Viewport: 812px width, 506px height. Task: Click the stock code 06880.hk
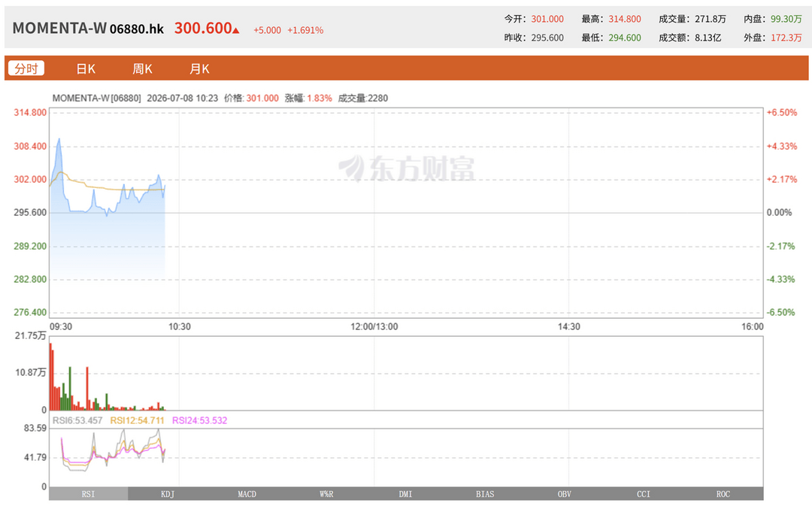coord(137,29)
